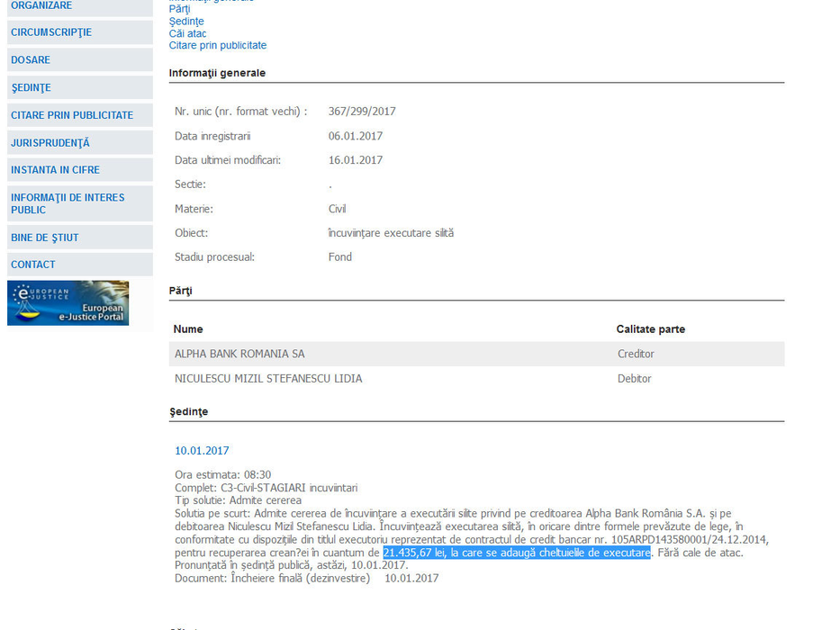This screenshot has height=630, width=840.
Task: Click the Informaţii generale section heading
Action: 218,73
